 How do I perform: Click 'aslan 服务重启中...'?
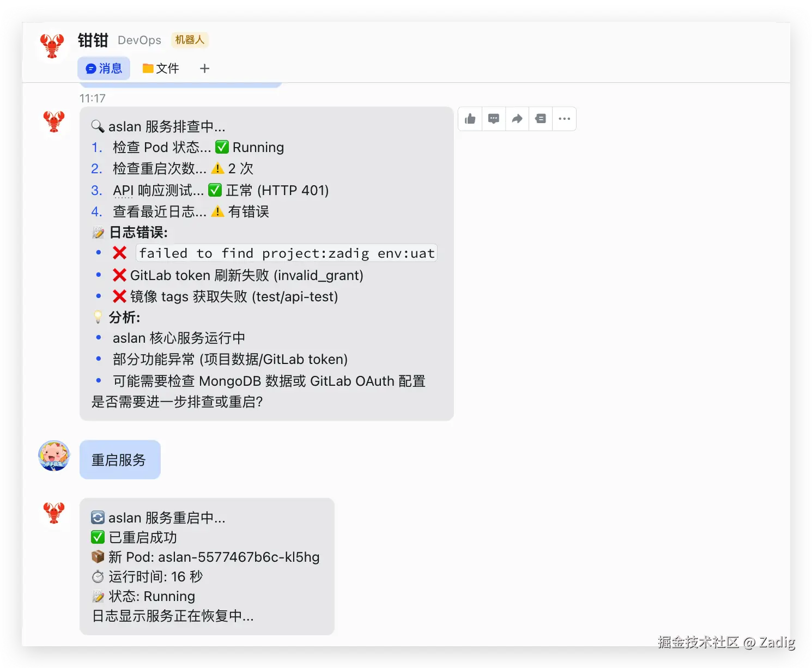pyautogui.click(x=167, y=518)
